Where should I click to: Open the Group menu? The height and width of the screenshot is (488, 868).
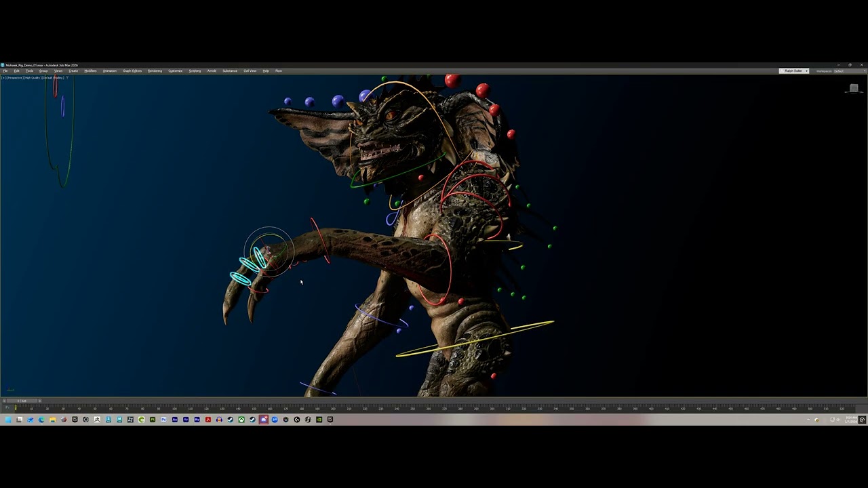coord(43,70)
